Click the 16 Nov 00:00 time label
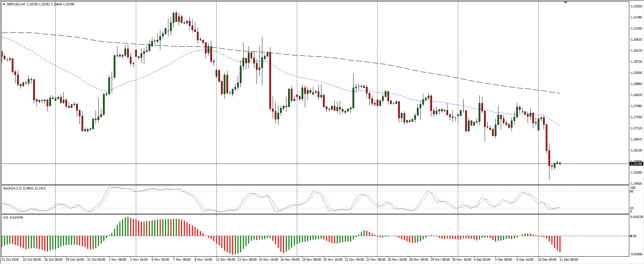644x264 pixels. click(x=290, y=260)
